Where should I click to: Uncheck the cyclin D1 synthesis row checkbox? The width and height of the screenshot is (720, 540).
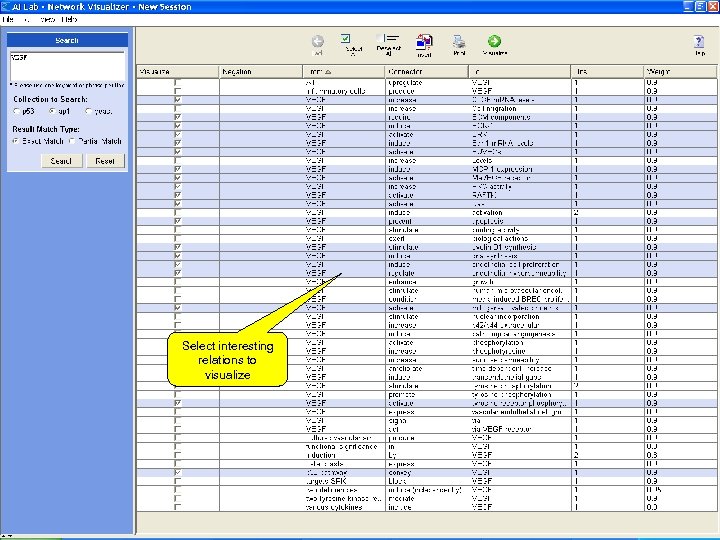tap(178, 247)
